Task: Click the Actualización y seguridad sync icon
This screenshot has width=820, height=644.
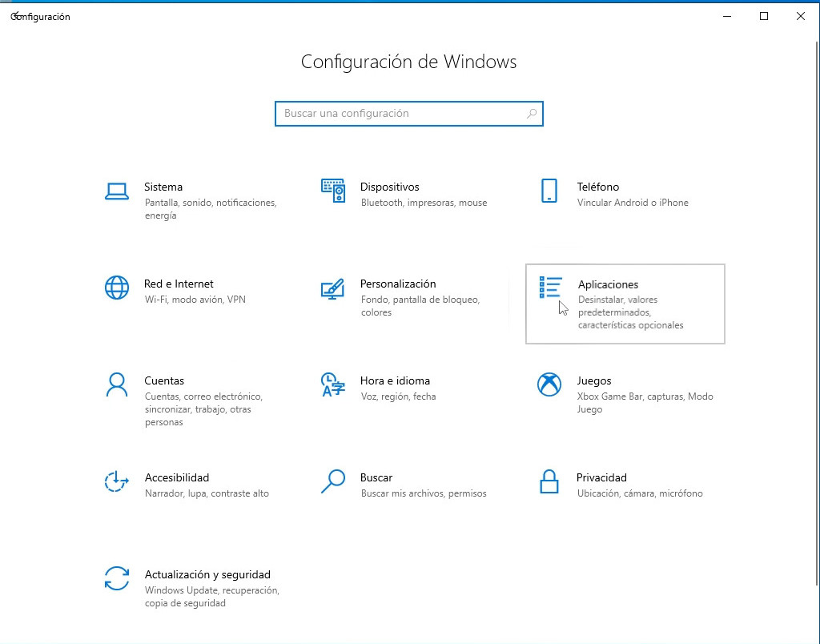Action: [x=117, y=578]
